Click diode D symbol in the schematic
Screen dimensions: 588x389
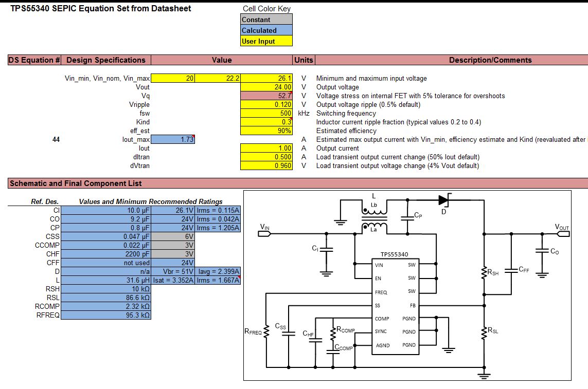(444, 200)
